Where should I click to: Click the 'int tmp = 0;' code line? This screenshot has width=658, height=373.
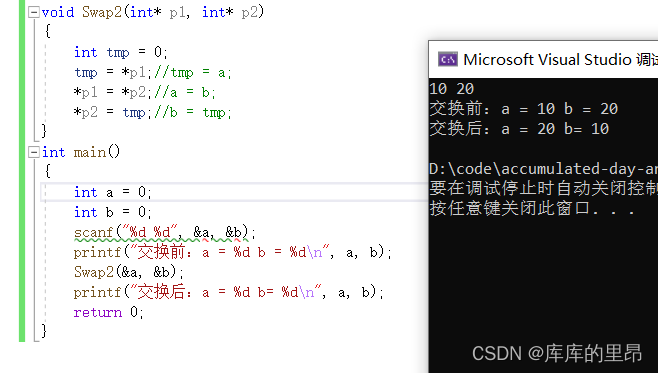120,52
